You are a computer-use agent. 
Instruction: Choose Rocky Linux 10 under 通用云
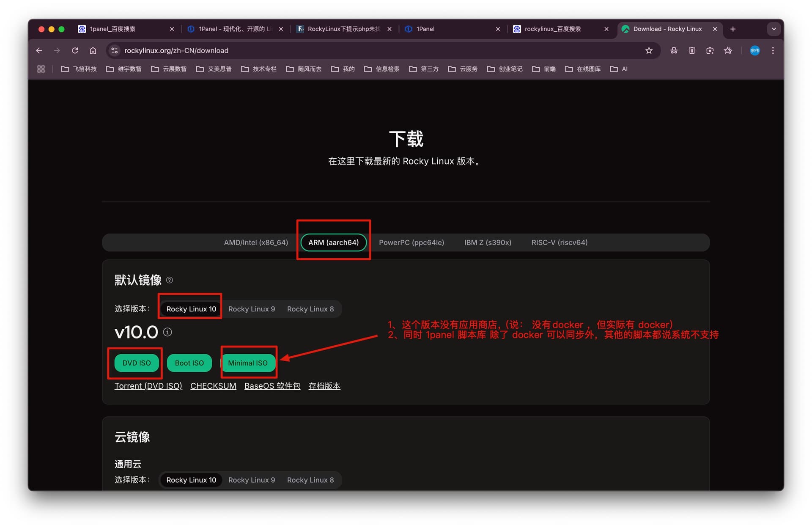(191, 480)
